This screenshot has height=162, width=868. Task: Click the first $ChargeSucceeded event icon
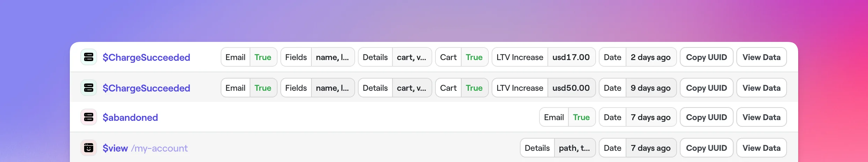coord(89,57)
